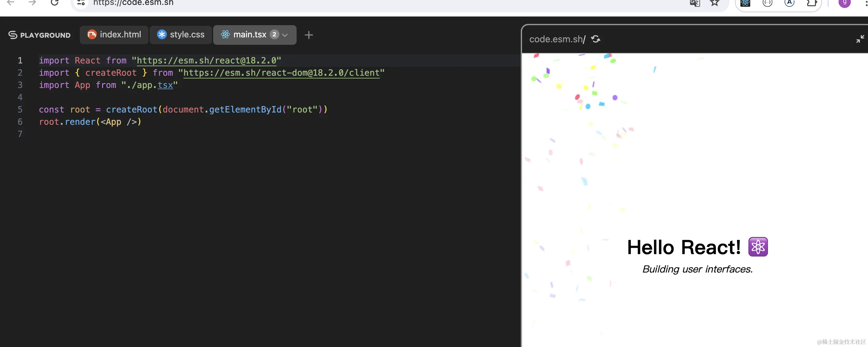Click the circled A extension icon
This screenshot has height=347, width=868.
point(789,3)
